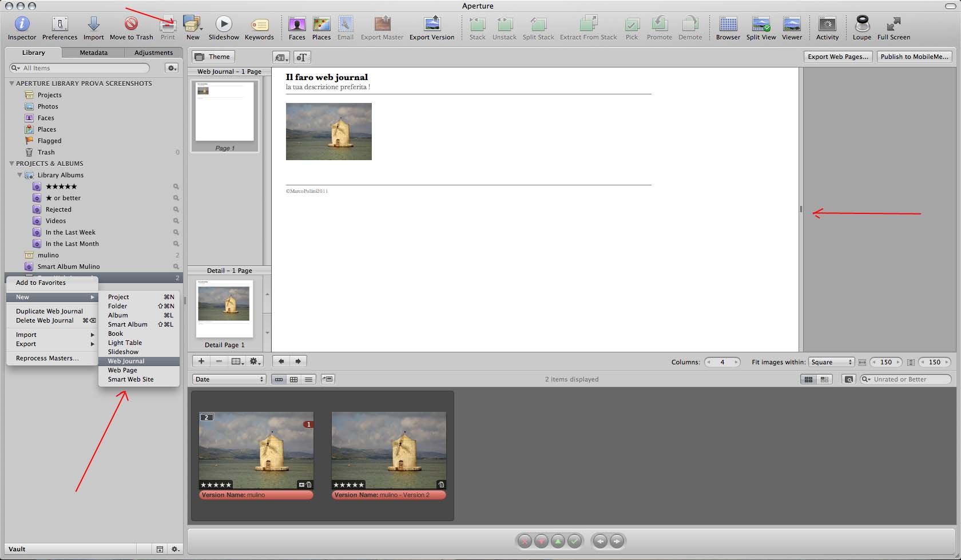This screenshot has width=961, height=560.
Task: Open the page template dropdown button
Action: 237,362
